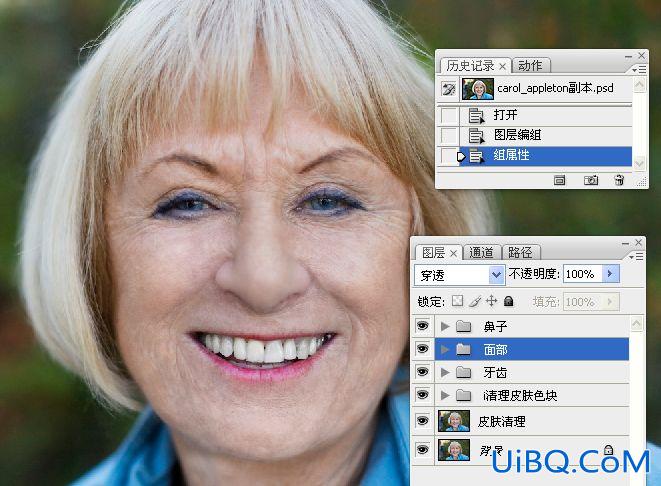Hide the 面部 group using its eye

click(x=422, y=349)
